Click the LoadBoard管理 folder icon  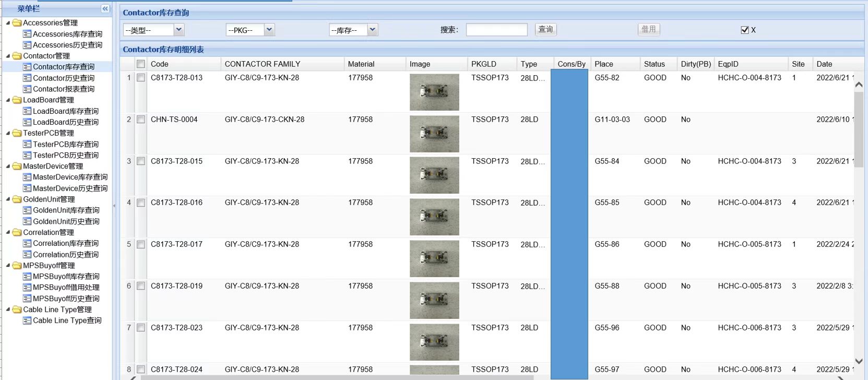point(17,100)
